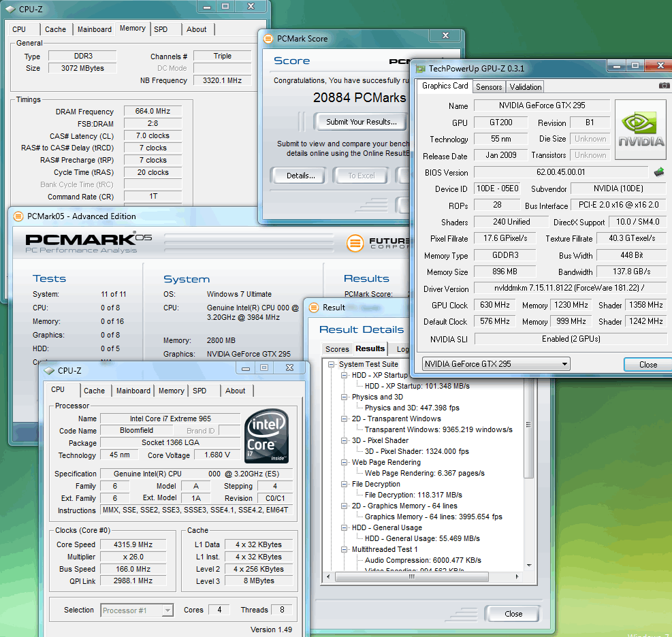Collapse the HDD - General Usage node
Viewport: 672px width, 637px height.
[x=344, y=527]
